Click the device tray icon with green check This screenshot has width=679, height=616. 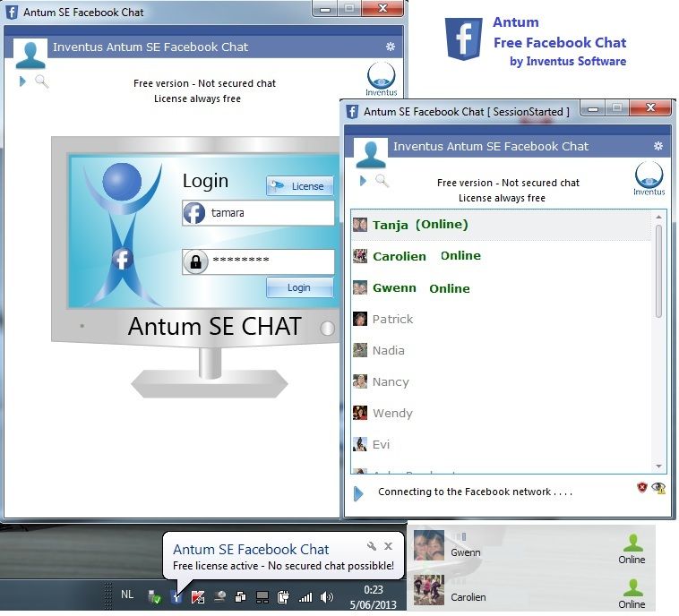pos(154,597)
